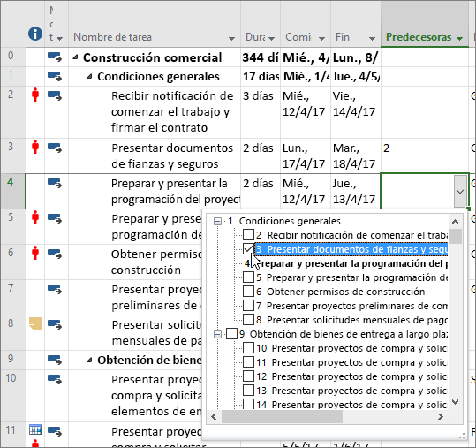Click the Vie., 14/4/17 finish date cell
The width and height of the screenshot is (476, 448).
356,112
